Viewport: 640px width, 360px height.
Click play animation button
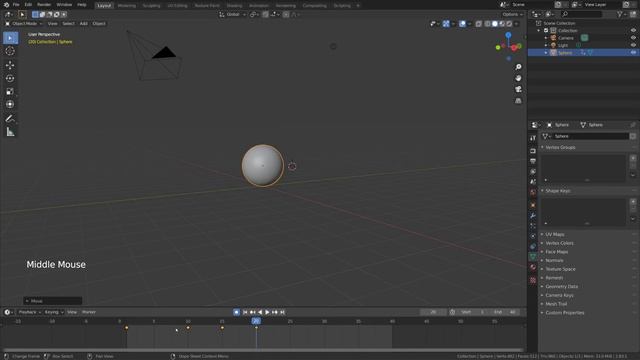point(267,312)
